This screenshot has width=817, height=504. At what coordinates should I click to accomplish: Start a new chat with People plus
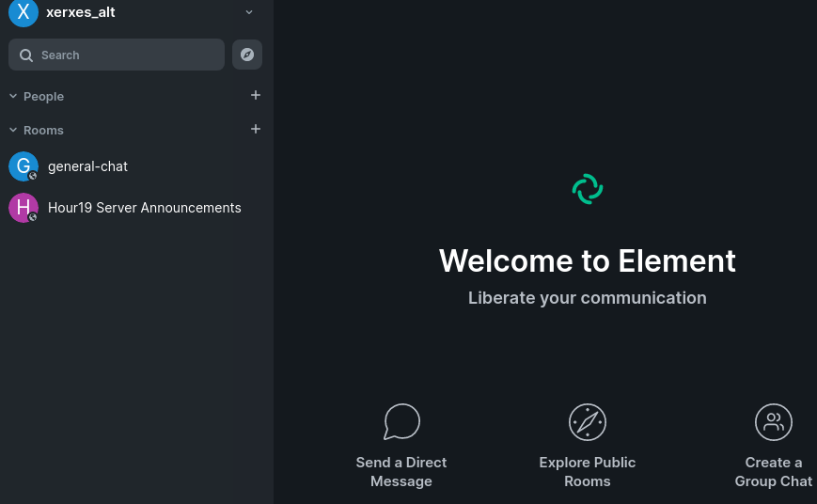tap(256, 95)
